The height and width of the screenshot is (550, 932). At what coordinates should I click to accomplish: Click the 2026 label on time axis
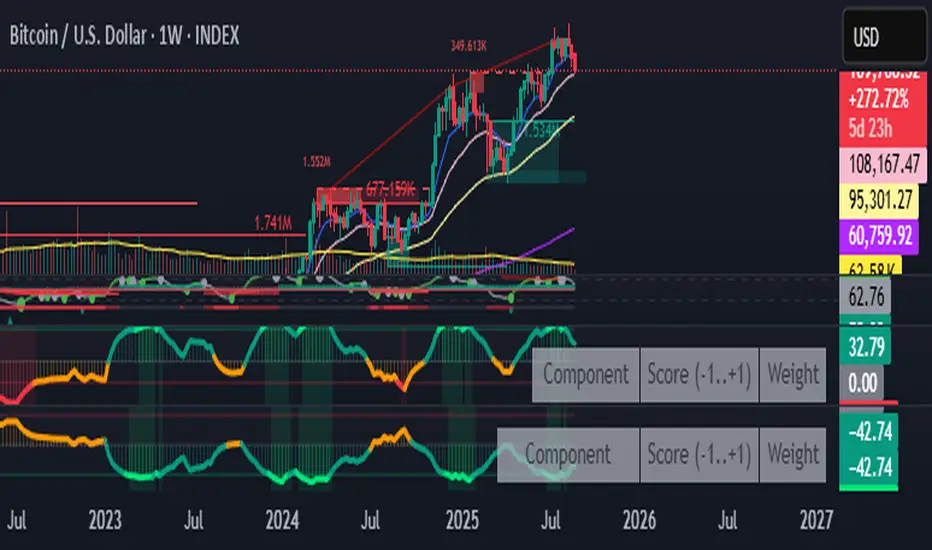coord(639,520)
